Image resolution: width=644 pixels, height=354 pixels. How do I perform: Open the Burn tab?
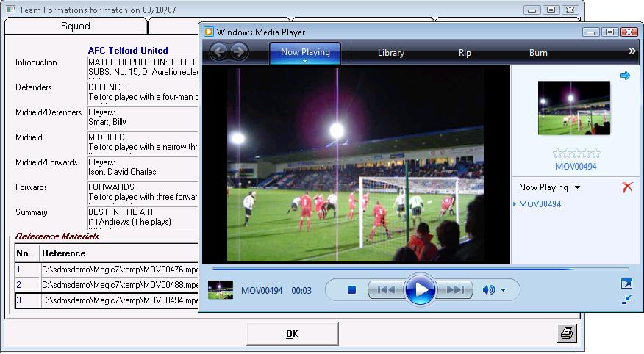[538, 53]
